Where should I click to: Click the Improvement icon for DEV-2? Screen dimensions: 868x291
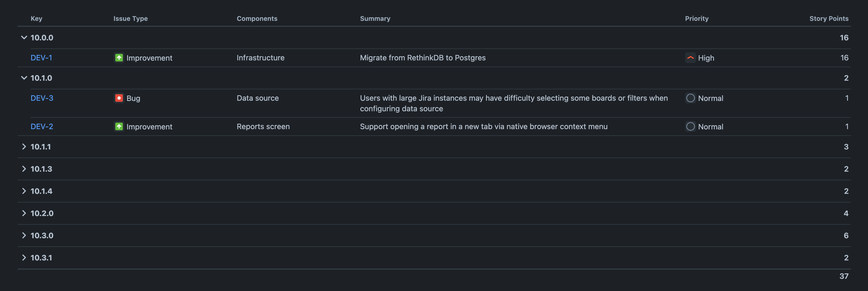(119, 126)
